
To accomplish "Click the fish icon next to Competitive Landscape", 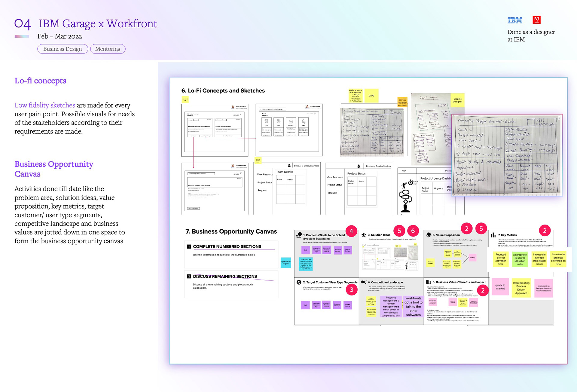I will tap(364, 282).
